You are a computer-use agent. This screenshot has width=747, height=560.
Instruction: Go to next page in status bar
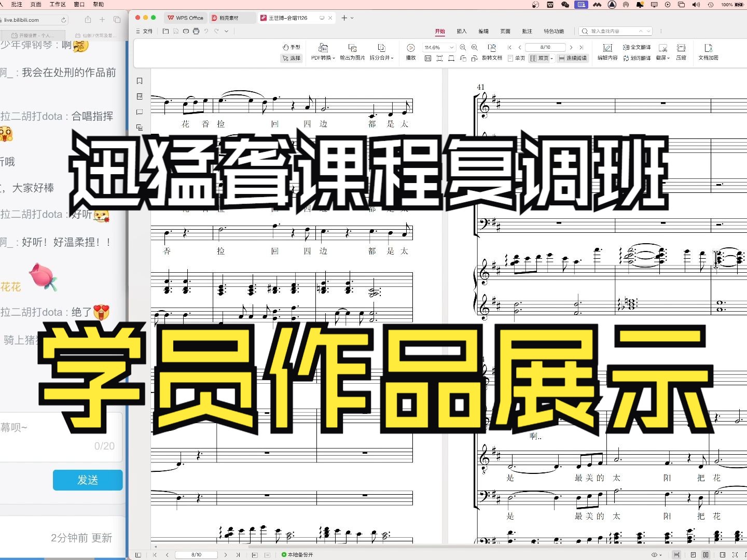pos(226,555)
